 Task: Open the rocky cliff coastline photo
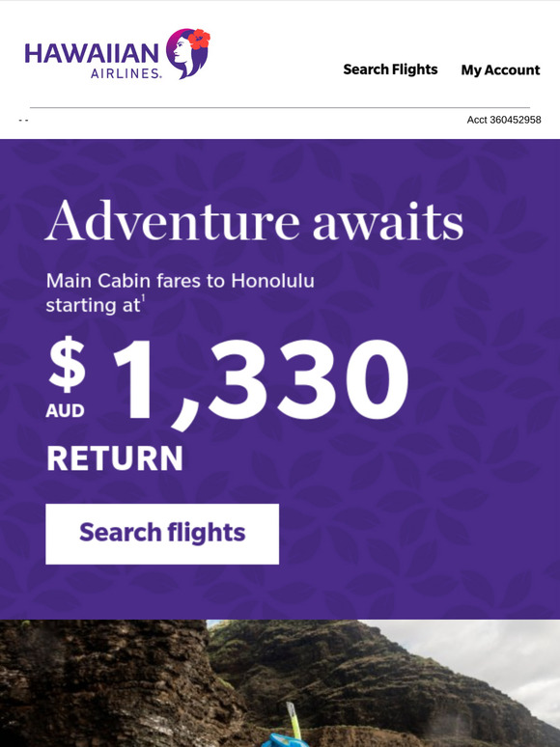click(280, 683)
